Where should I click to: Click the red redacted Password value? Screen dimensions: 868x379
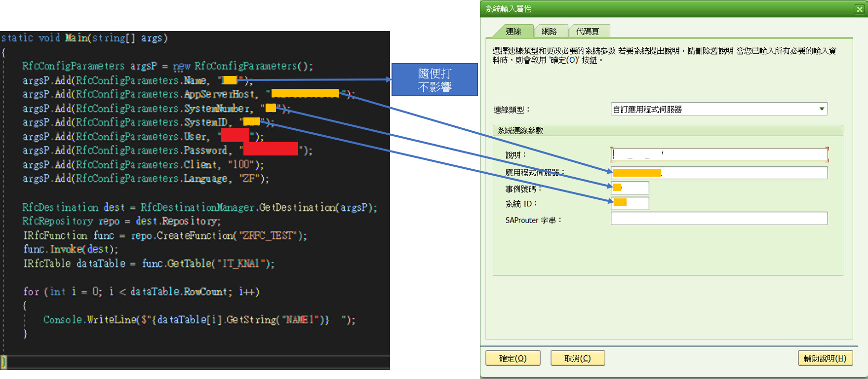(271, 149)
